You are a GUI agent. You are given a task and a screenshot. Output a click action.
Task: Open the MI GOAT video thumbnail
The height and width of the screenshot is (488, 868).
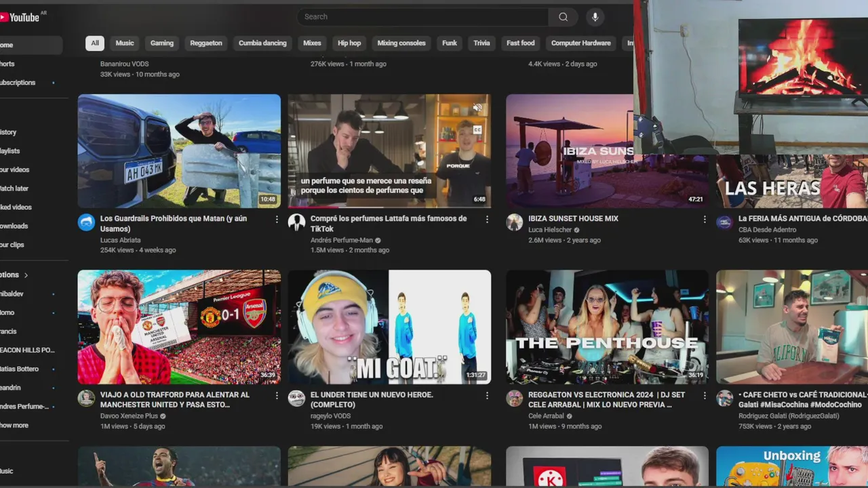[x=389, y=327]
